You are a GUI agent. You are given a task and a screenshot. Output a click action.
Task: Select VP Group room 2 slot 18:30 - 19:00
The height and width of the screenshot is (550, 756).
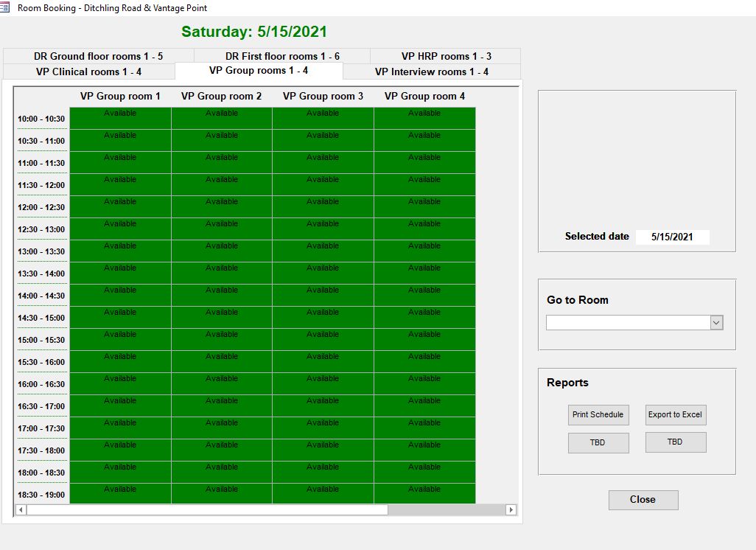[x=222, y=494]
